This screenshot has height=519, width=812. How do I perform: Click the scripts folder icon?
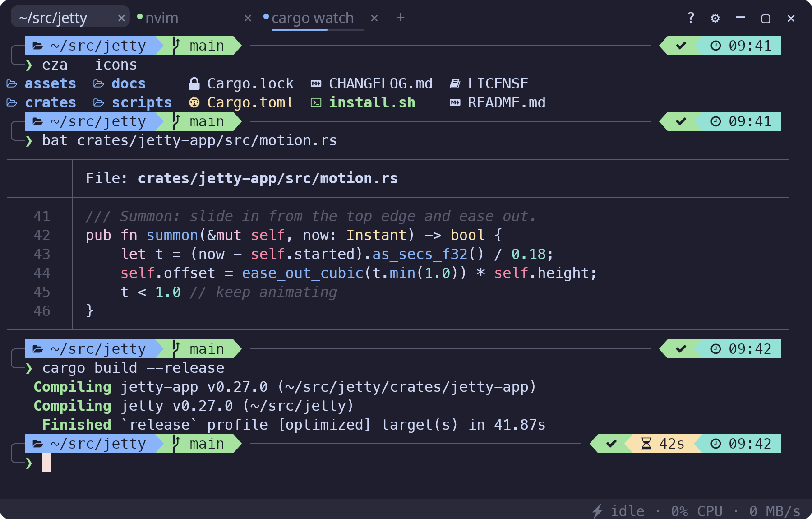click(99, 102)
